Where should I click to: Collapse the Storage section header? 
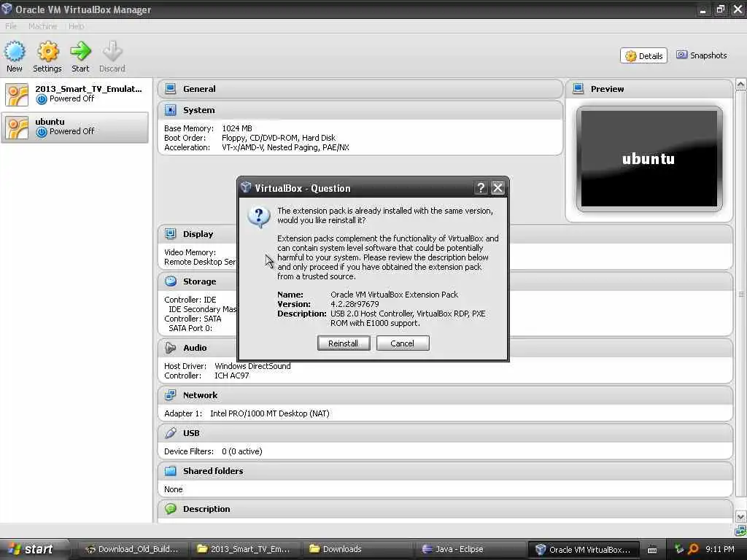(445, 281)
